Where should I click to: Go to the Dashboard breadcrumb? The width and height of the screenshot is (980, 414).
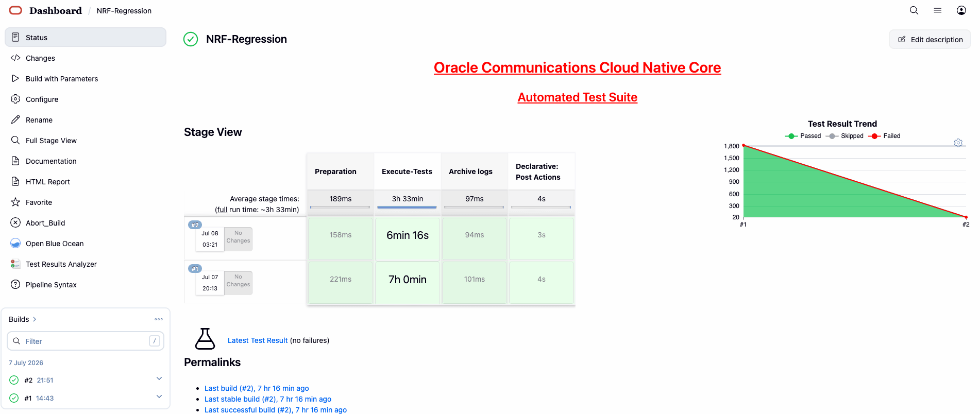point(56,10)
